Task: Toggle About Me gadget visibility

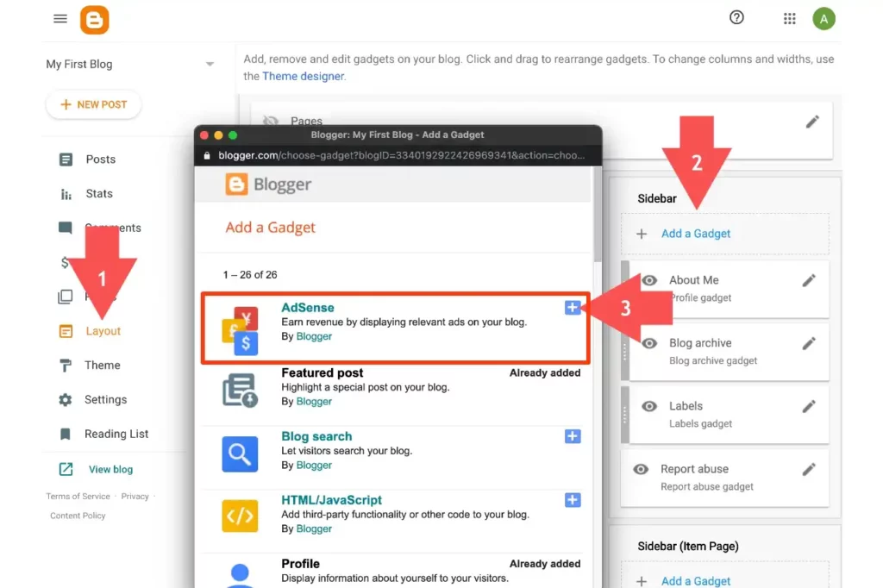Action: [649, 280]
